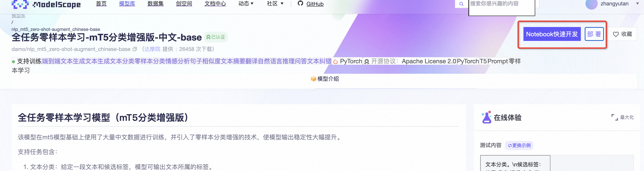This screenshot has width=644, height=171.
Task: Click the 部署 deploy button
Action: 594,34
